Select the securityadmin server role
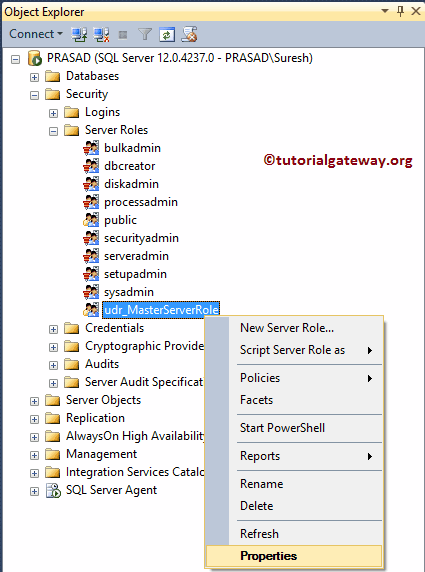The width and height of the screenshot is (425, 572). pyautogui.click(x=141, y=238)
